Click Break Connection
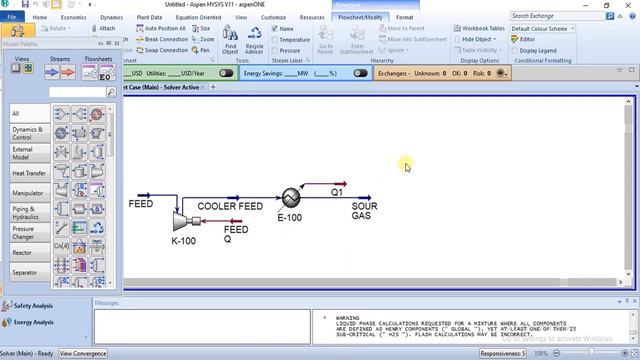 point(162,39)
